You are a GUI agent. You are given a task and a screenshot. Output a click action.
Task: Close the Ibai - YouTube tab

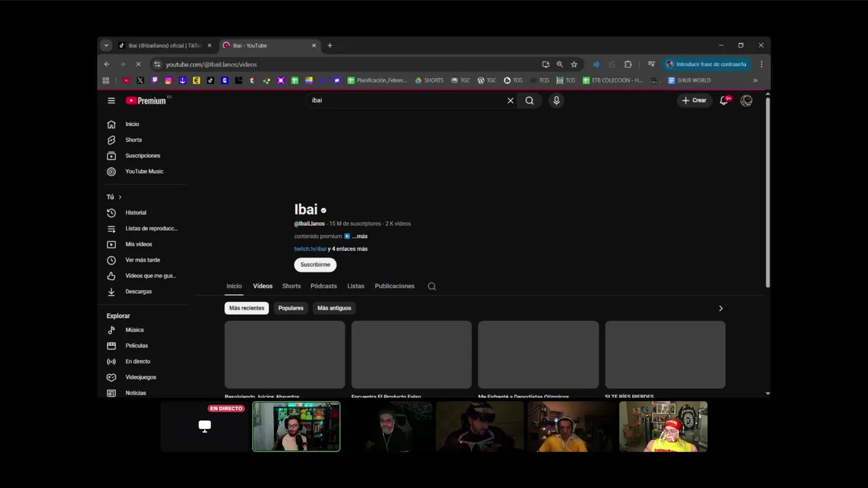314,45
